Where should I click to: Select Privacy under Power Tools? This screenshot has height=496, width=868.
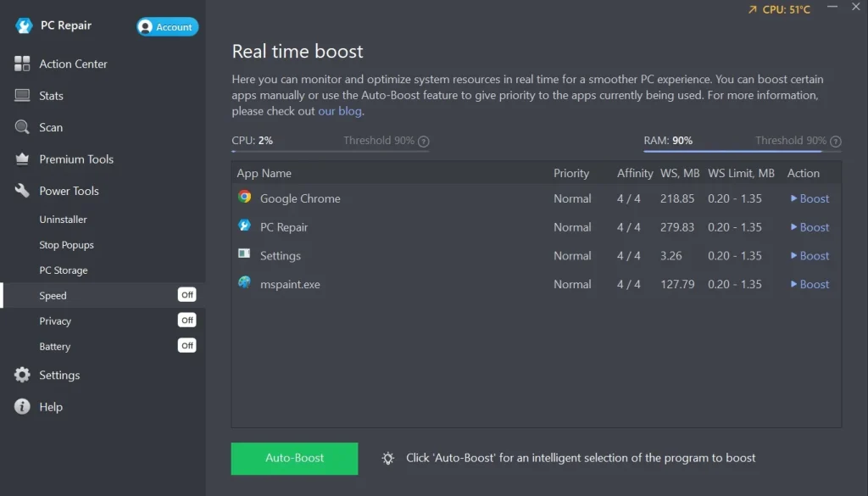(x=55, y=321)
